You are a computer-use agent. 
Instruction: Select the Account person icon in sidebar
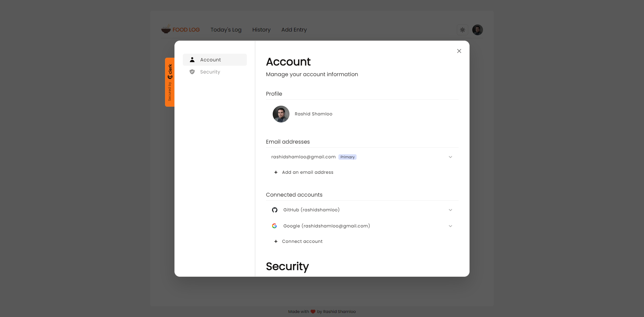[x=192, y=60]
